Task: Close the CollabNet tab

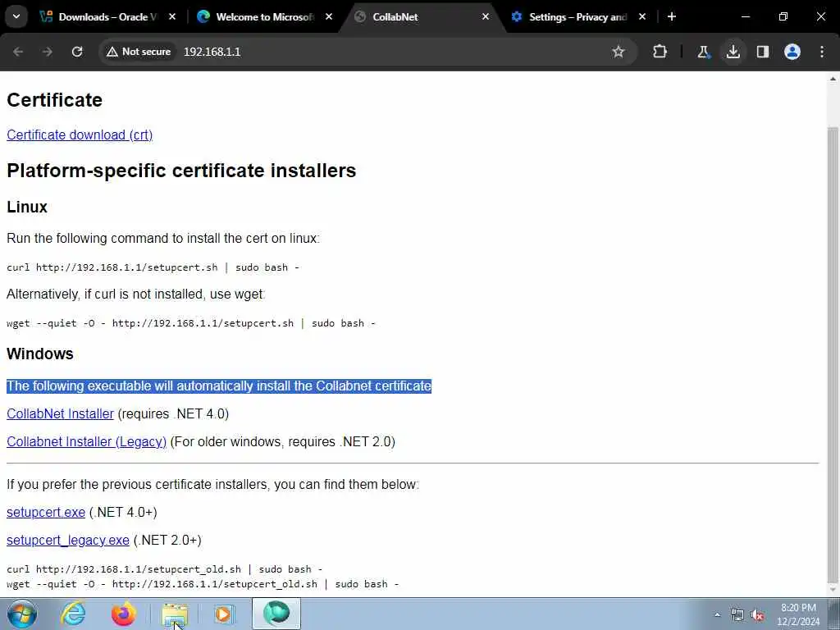Action: [486, 16]
